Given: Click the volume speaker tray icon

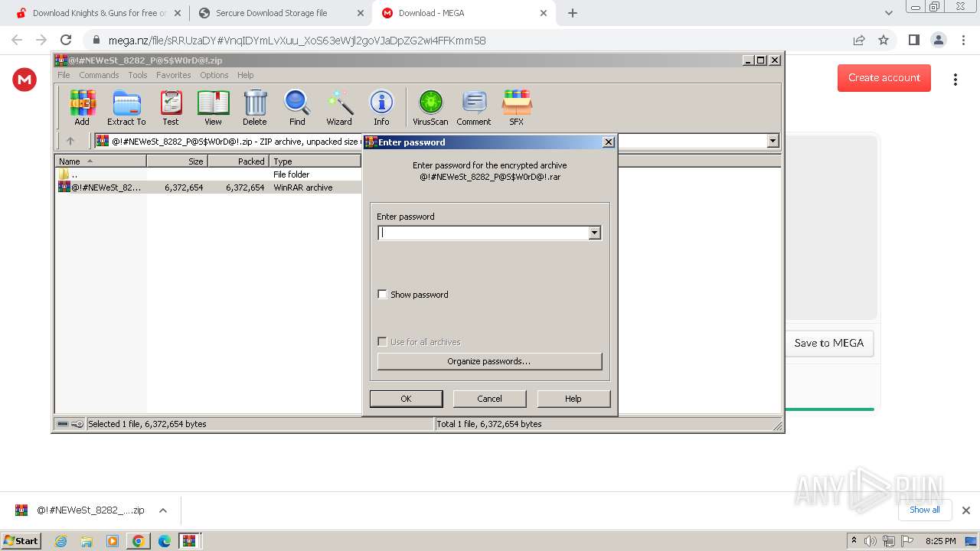Looking at the screenshot, I should tap(871, 541).
